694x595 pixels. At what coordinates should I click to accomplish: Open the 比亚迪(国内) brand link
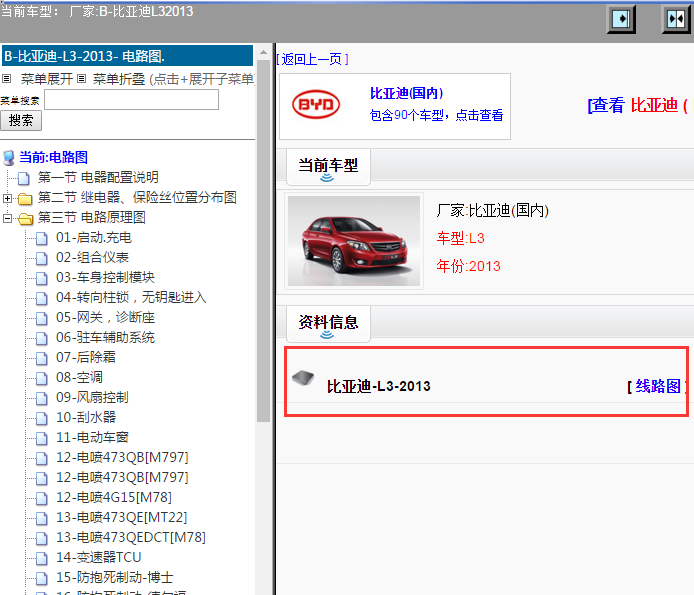coord(406,93)
